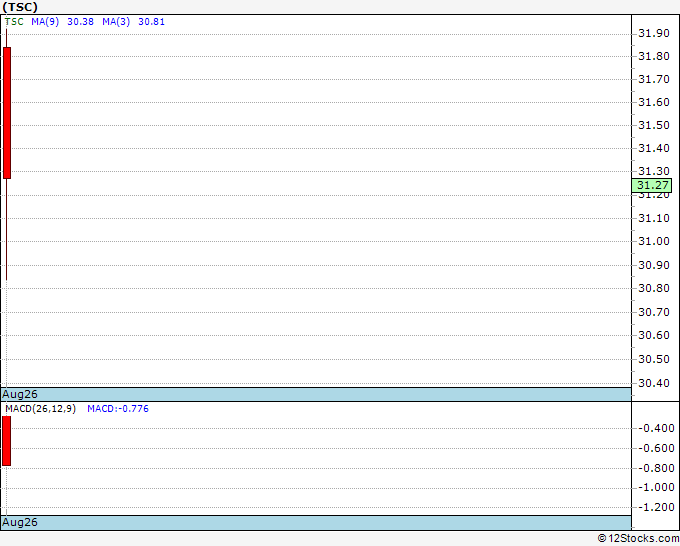Click the 31.60 price axis label
The width and height of the screenshot is (680, 546).
coord(654,102)
